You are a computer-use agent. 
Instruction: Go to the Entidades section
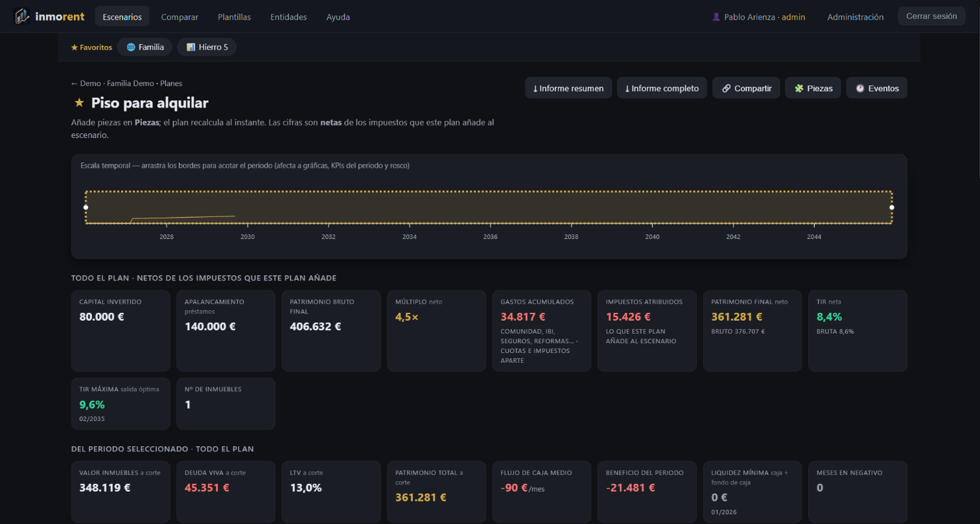point(288,17)
